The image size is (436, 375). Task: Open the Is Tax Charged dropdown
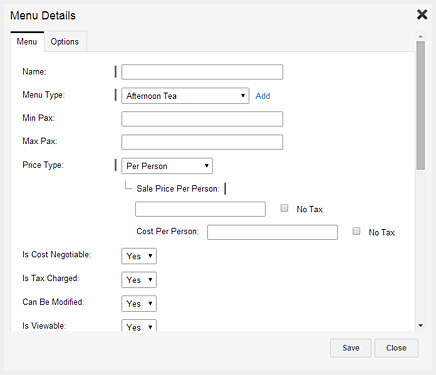(x=139, y=280)
